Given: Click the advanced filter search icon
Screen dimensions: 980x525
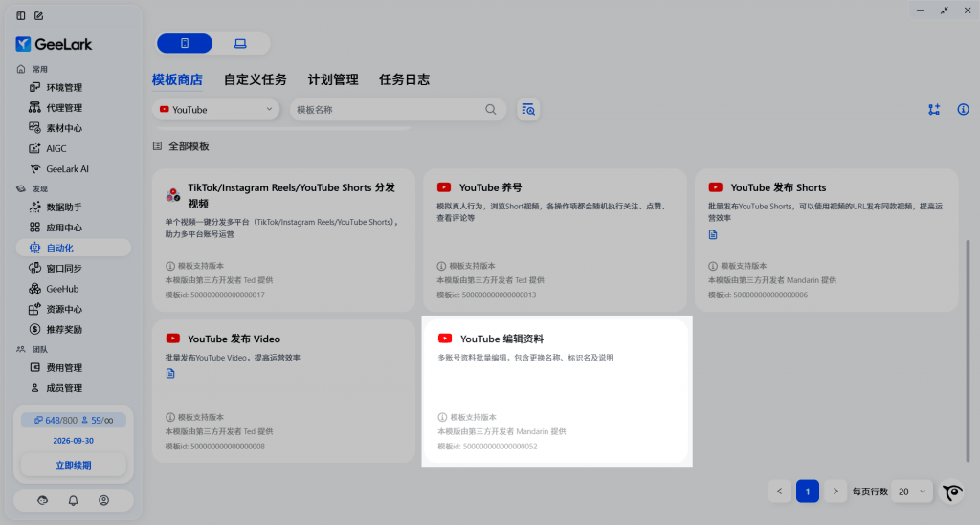Looking at the screenshot, I should click(528, 109).
